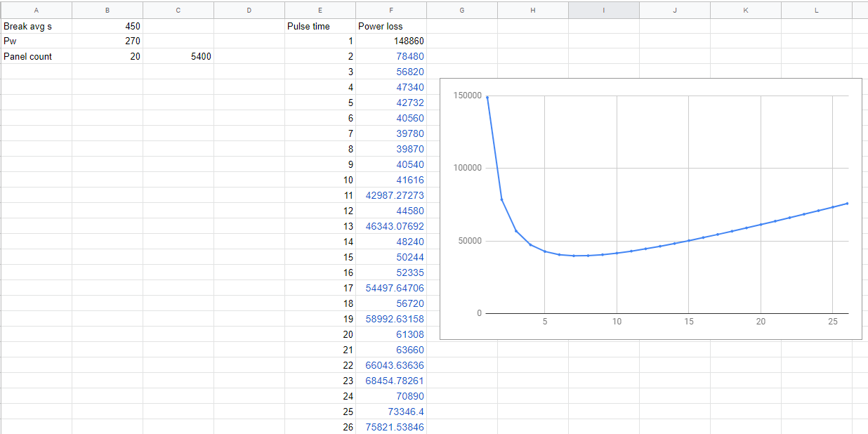The width and height of the screenshot is (868, 434).
Task: Click the 'Panel count' label cell
Action: [36, 57]
